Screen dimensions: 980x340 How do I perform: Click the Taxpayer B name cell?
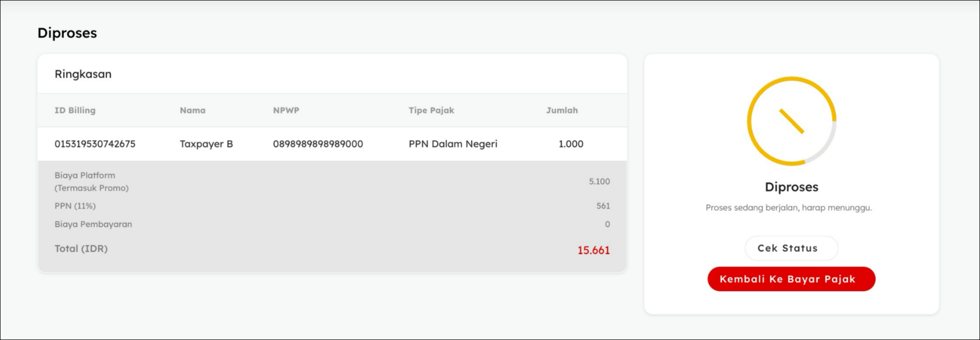pos(206,144)
